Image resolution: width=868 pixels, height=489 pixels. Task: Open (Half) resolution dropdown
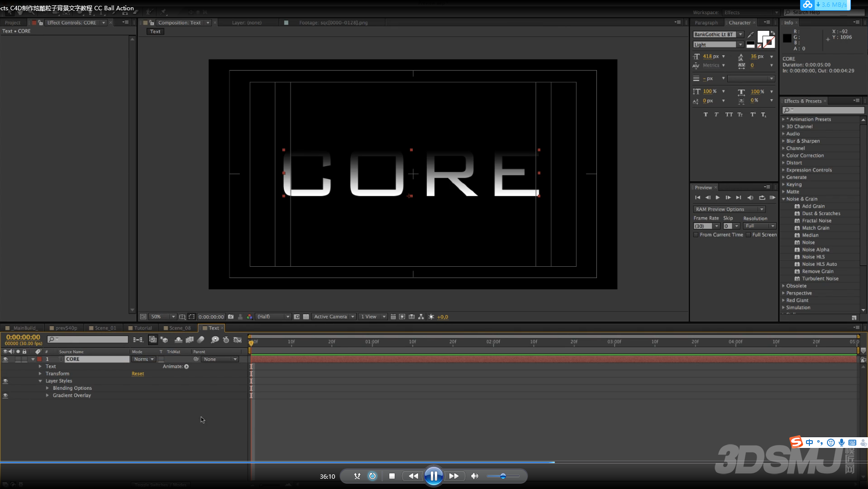(274, 317)
